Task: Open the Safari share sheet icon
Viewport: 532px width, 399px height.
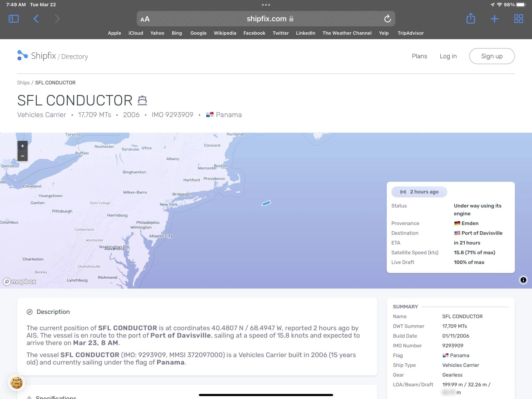Action: tap(470, 19)
